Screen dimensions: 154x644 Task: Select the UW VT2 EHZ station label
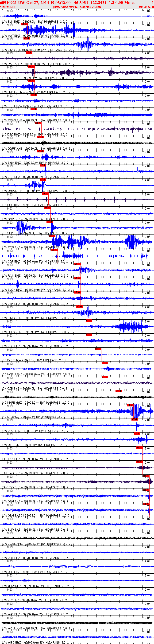(x=35, y=600)
